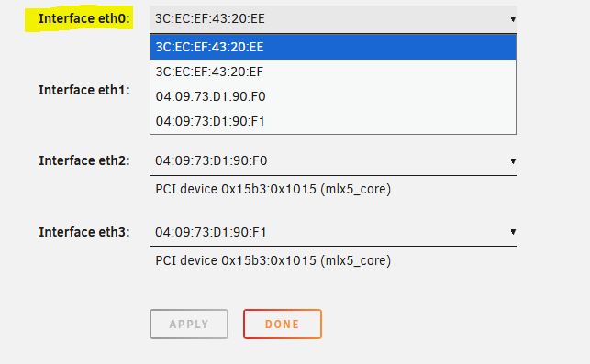The image size is (590, 364).
Task: Click the orange DONE button
Action: click(283, 325)
